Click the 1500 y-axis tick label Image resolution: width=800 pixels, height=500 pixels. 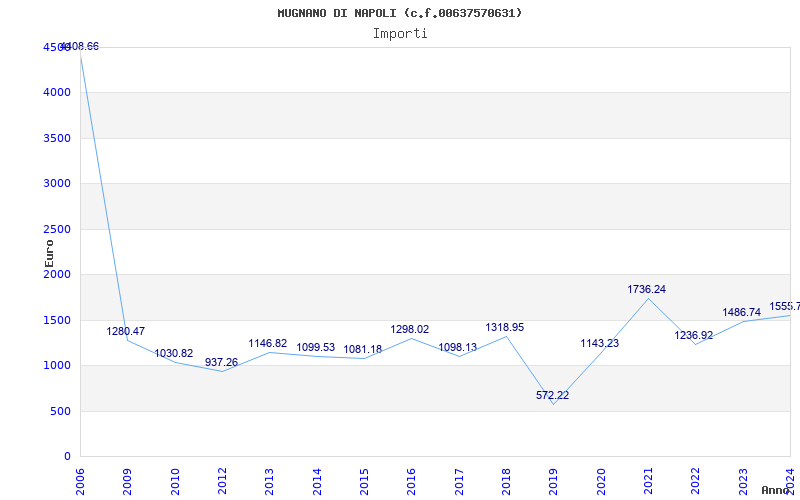pyautogui.click(x=57, y=320)
